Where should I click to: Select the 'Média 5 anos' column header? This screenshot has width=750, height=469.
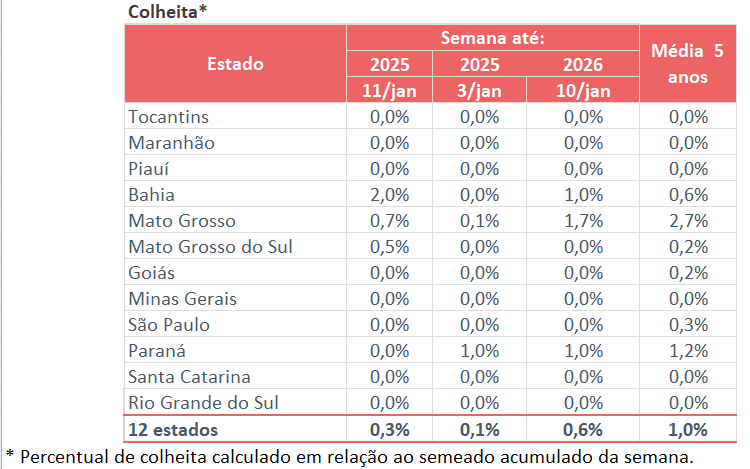coord(686,63)
